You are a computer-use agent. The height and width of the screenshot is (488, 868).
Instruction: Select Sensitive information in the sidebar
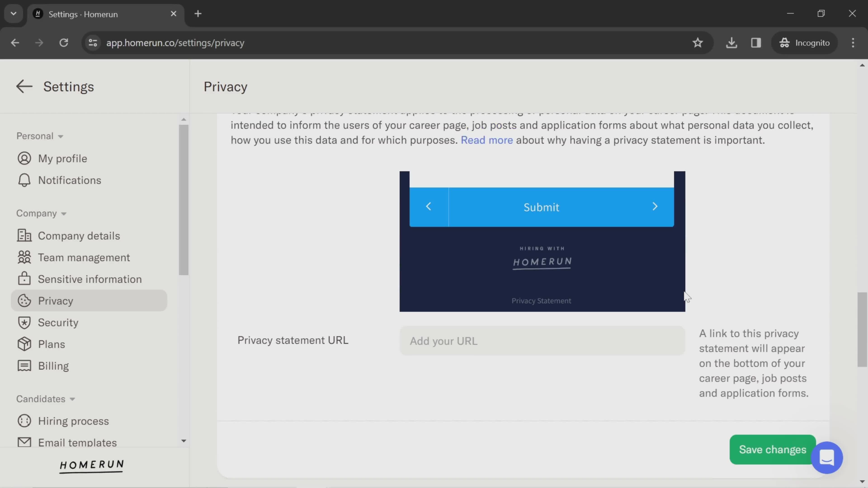pyautogui.click(x=90, y=279)
